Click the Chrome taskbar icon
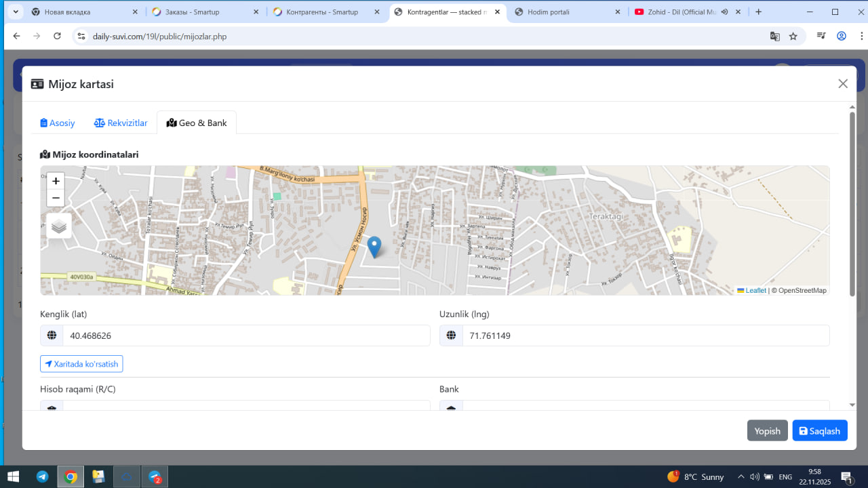868x488 pixels. click(71, 476)
